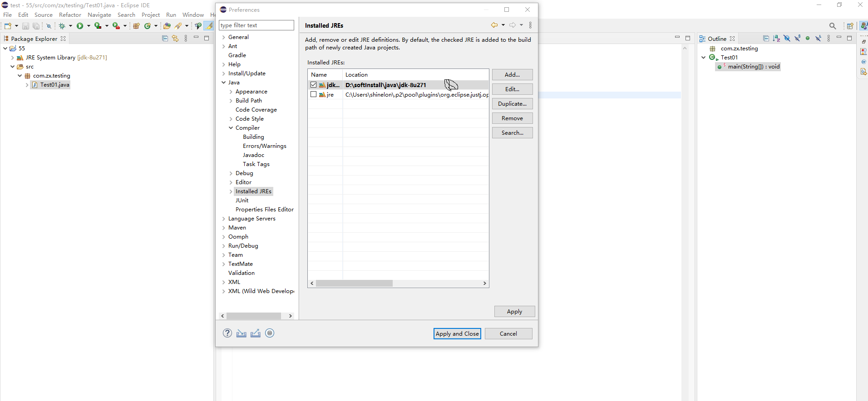Expand the General preferences node
The width and height of the screenshot is (868, 401).
tap(224, 37)
